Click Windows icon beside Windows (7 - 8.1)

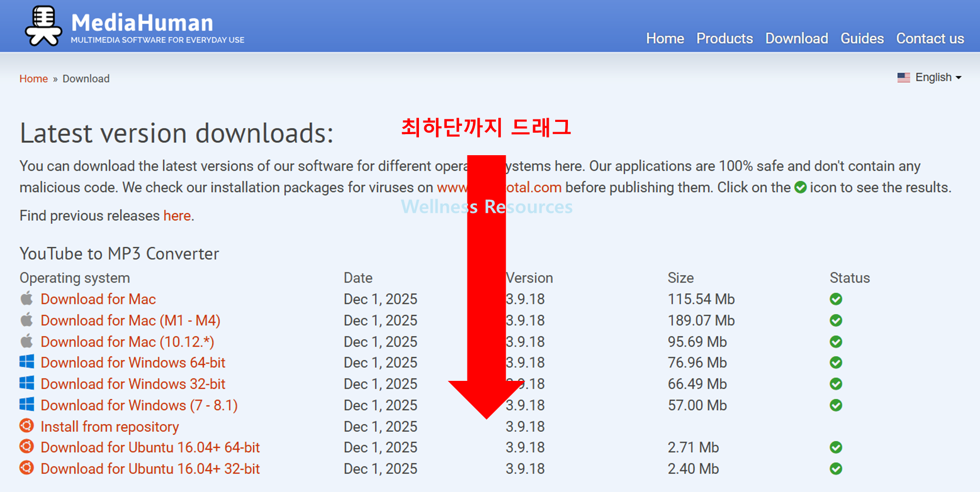[26, 404]
